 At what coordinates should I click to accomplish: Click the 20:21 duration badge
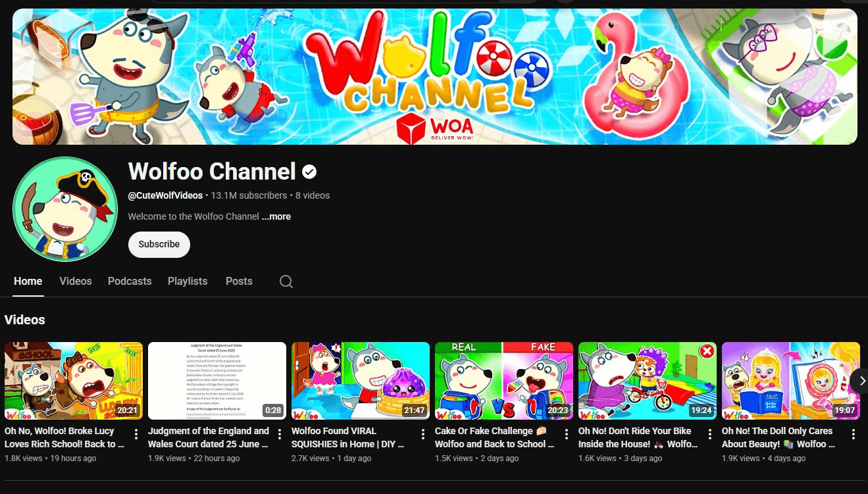pos(127,410)
